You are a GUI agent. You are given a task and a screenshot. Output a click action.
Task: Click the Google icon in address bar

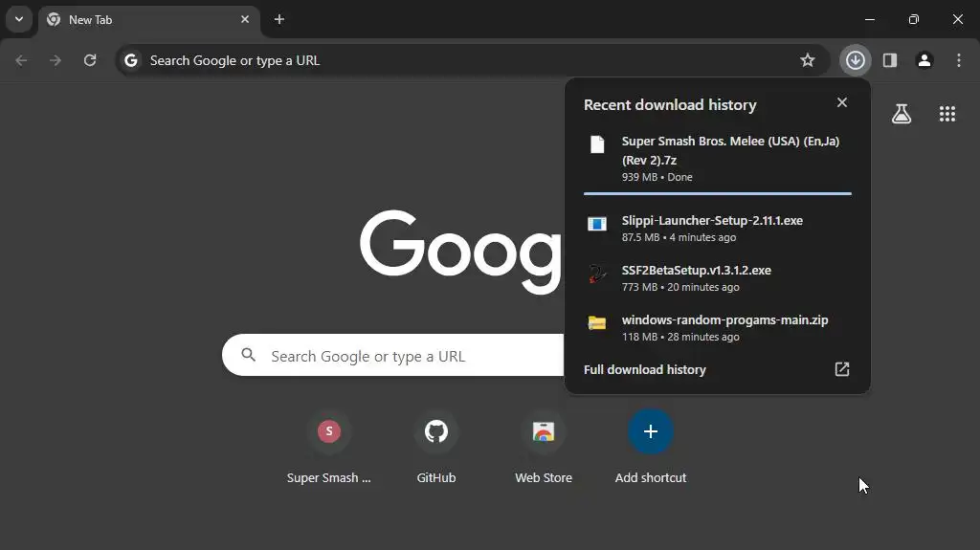130,60
